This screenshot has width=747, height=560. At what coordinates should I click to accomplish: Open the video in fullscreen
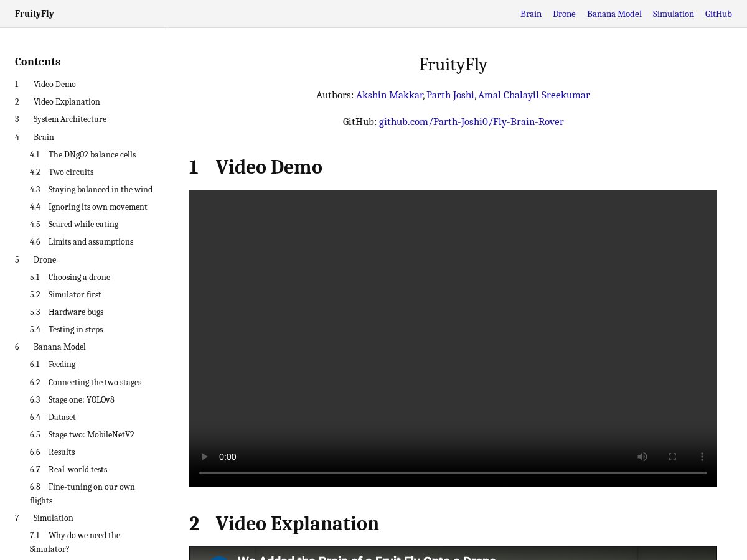click(672, 457)
